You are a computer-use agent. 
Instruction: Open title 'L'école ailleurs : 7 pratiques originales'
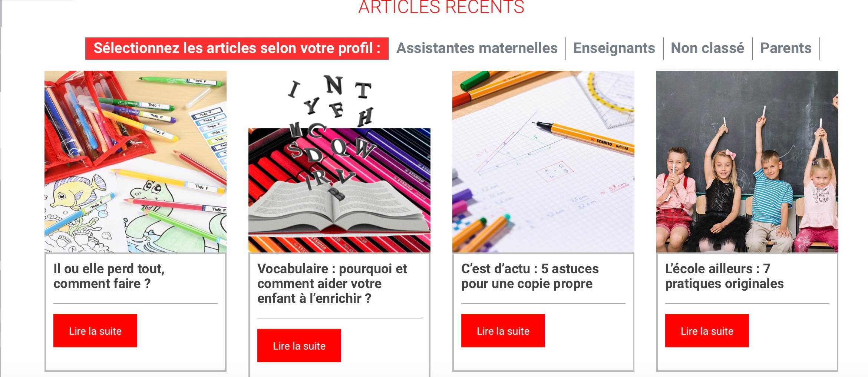724,276
